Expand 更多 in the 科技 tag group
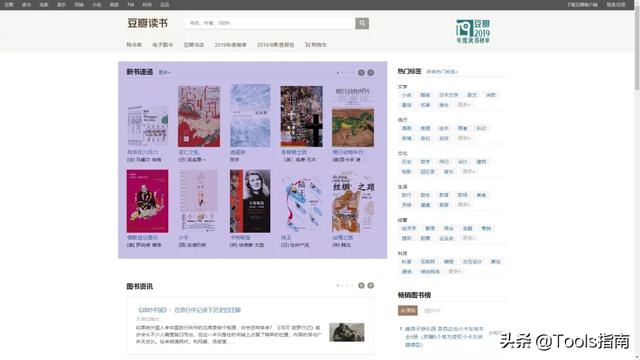 pos(455,272)
